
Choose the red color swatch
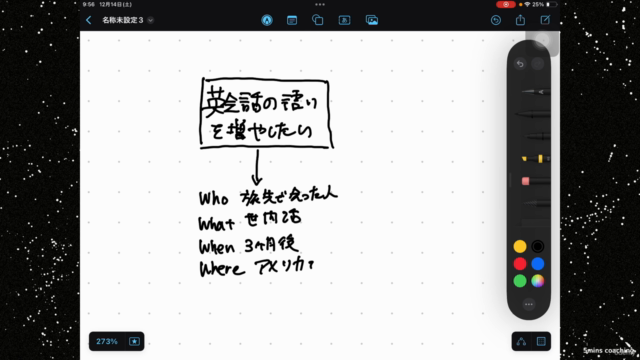520,264
